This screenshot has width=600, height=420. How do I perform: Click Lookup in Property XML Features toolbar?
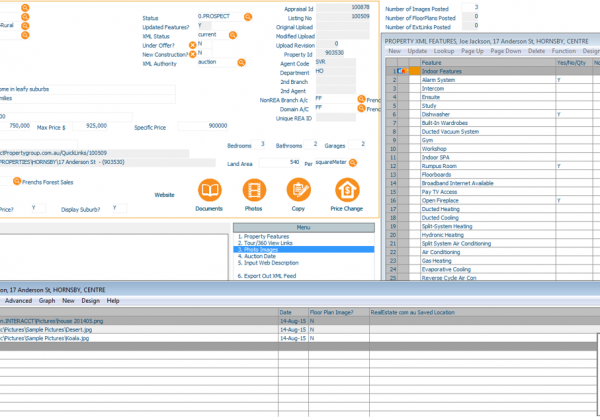(444, 51)
